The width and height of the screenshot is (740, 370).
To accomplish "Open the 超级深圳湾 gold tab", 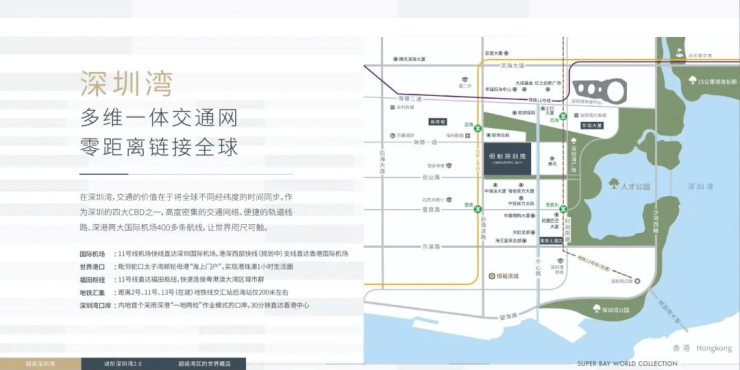I will [40, 364].
